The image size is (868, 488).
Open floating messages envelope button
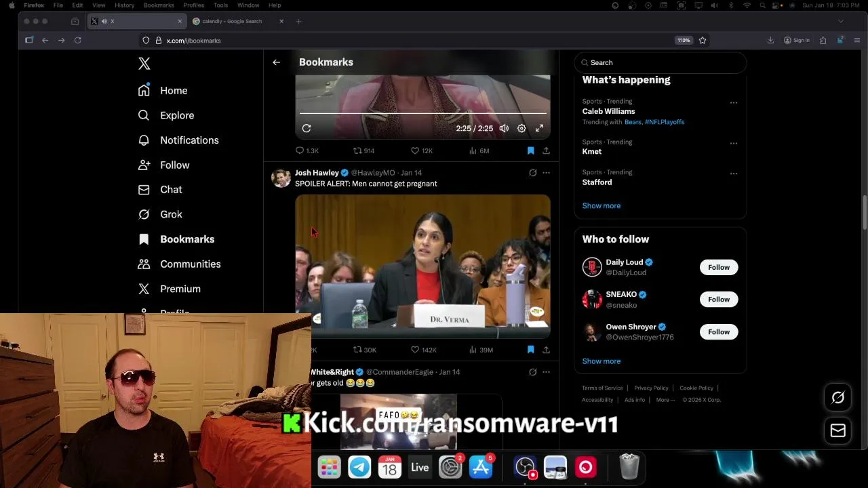coord(838,430)
